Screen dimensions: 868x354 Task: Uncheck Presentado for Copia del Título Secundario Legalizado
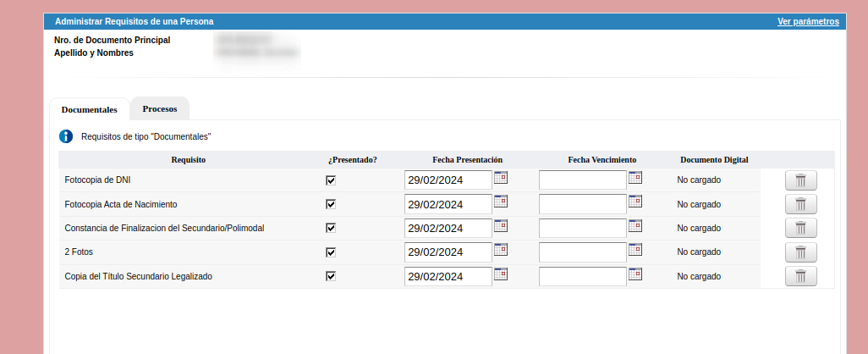tap(331, 276)
